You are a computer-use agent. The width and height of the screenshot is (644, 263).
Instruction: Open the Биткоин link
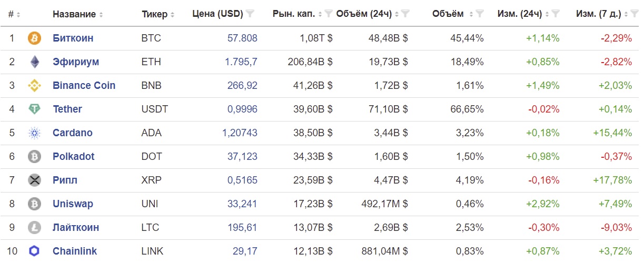point(73,38)
